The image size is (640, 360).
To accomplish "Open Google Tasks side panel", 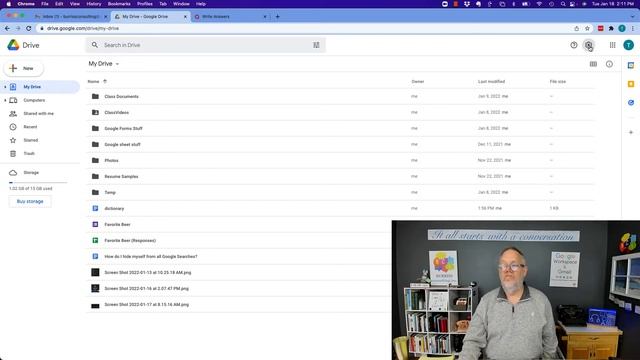I will (x=631, y=102).
